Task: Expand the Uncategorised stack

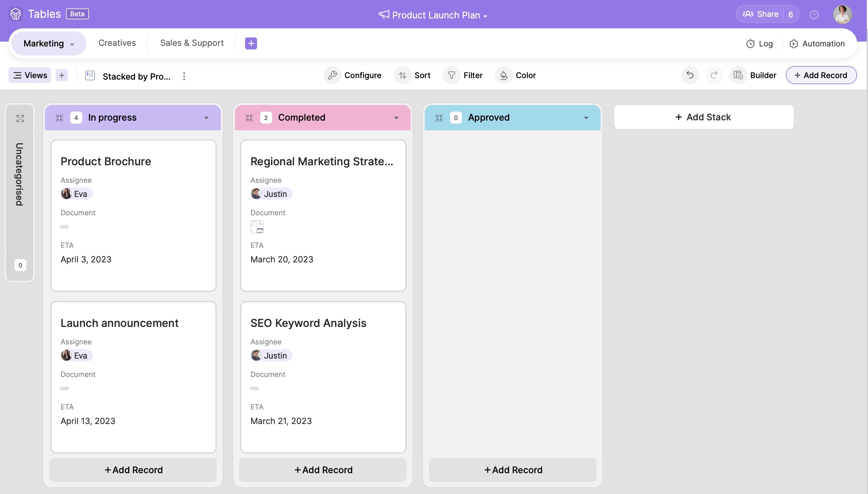Action: point(20,119)
